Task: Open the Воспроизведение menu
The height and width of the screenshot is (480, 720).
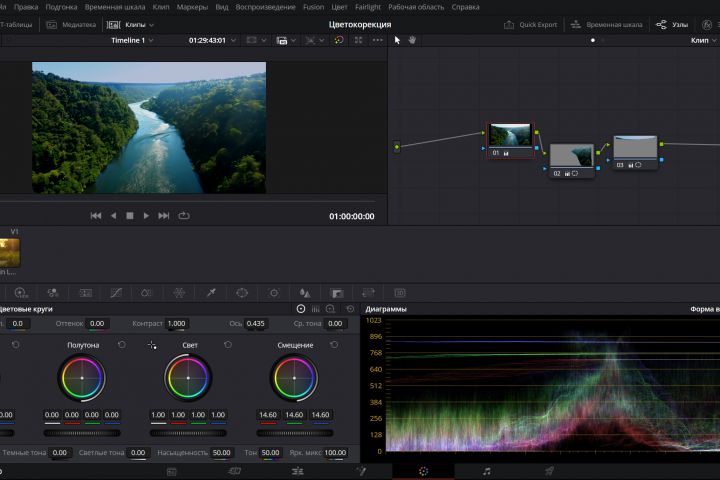Action: pos(263,7)
